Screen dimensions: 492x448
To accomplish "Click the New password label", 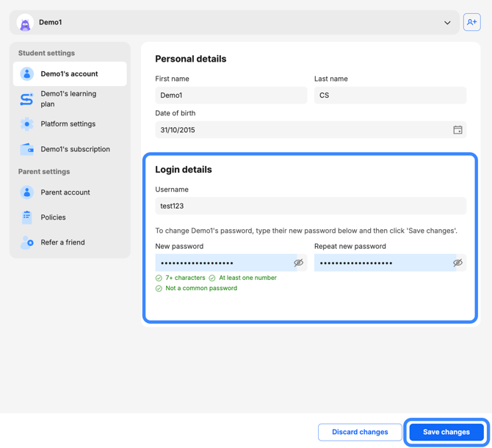I will point(179,246).
